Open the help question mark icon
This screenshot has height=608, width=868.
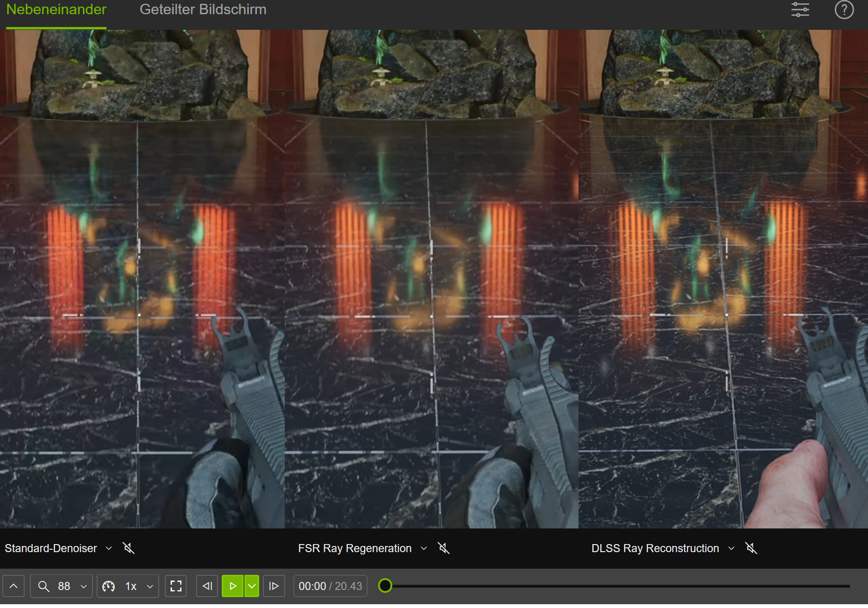click(x=844, y=9)
